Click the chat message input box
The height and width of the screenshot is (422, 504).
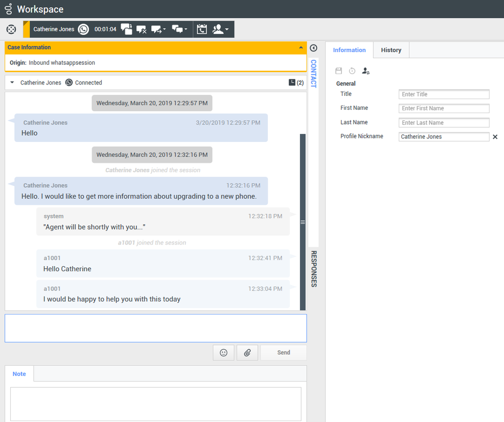155,328
